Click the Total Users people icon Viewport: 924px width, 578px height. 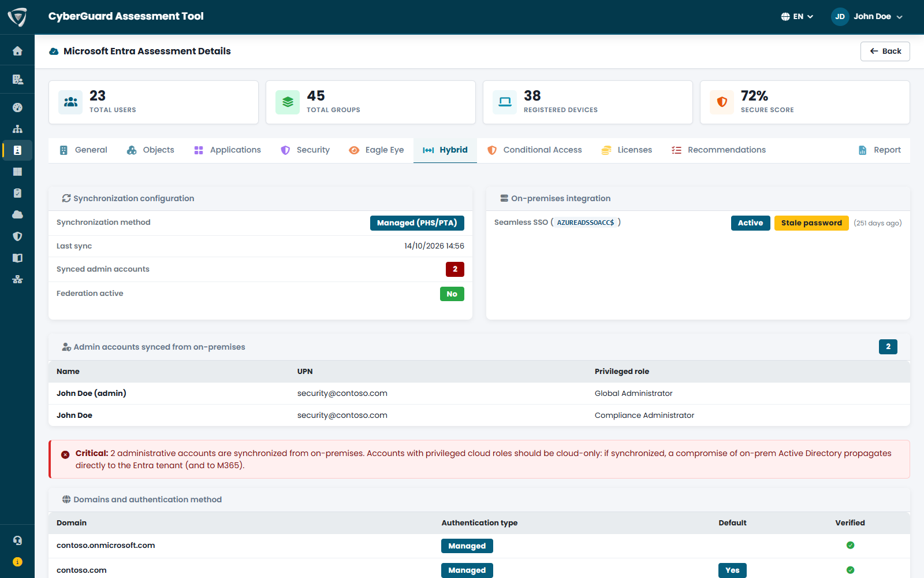pos(70,102)
